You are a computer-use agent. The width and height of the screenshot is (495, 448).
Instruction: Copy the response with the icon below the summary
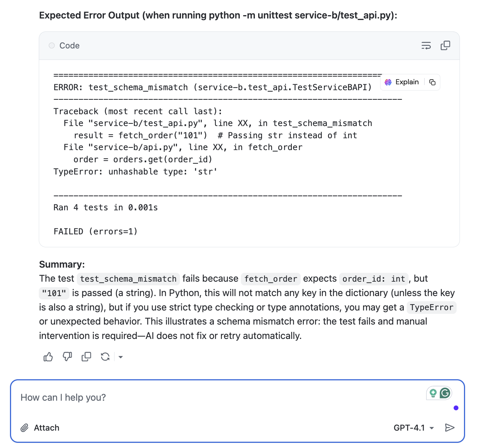pos(86,357)
